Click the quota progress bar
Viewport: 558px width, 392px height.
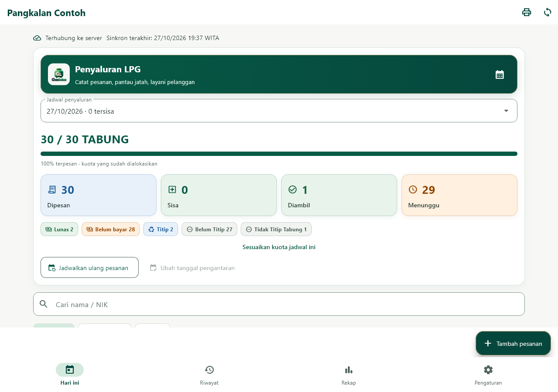(x=279, y=154)
